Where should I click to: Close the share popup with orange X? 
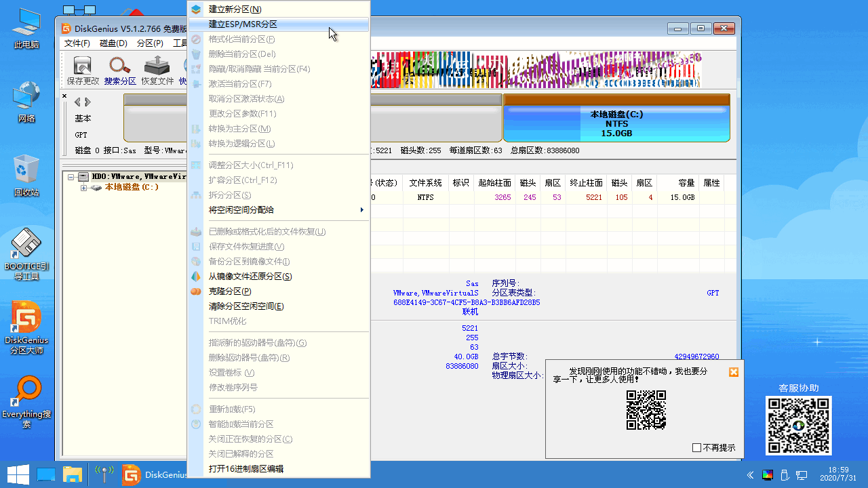coord(733,372)
